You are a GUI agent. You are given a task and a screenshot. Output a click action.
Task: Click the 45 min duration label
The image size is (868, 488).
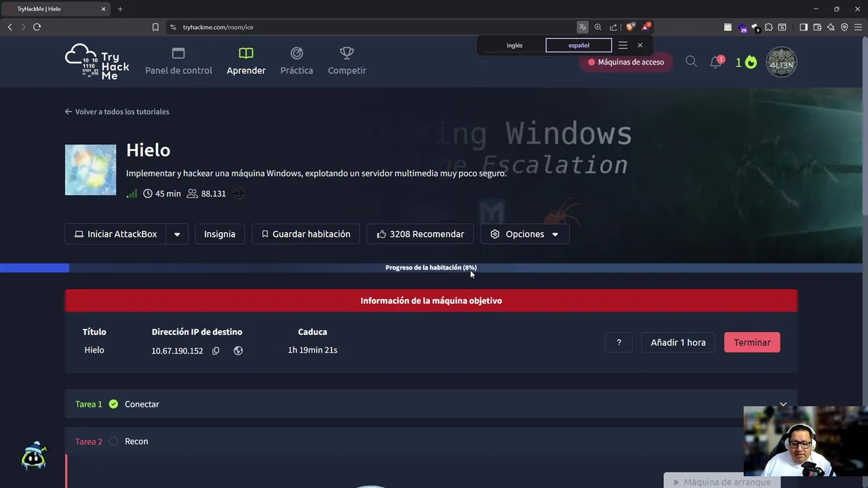162,194
